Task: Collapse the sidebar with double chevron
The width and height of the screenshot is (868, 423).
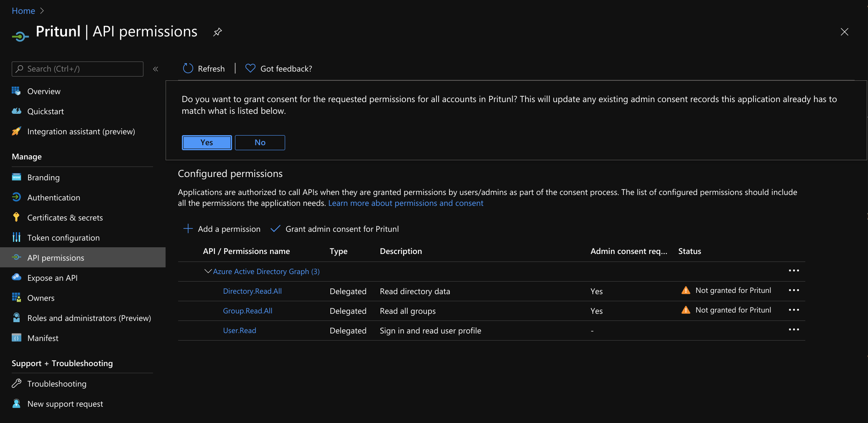Action: point(156,69)
